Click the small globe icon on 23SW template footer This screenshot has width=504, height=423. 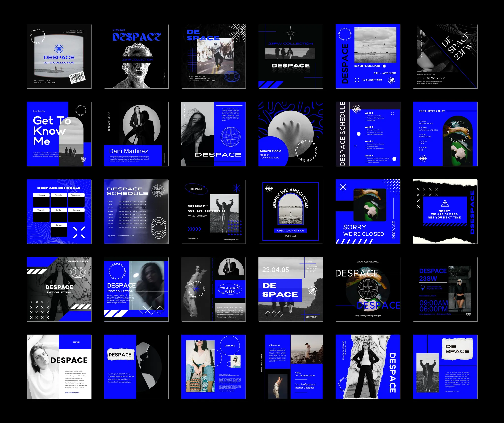tap(468, 314)
